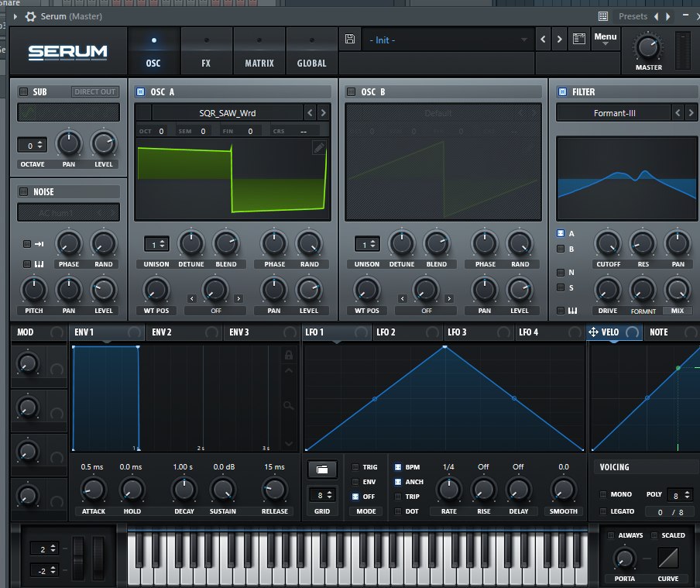Open the Formant-III filter type selector
700x588 pixels.
click(614, 113)
